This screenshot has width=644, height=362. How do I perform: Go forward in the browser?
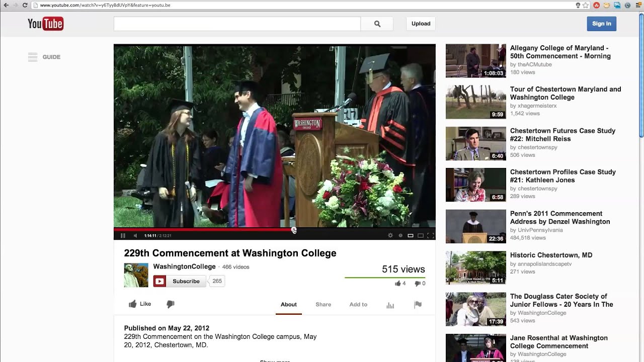tap(15, 5)
